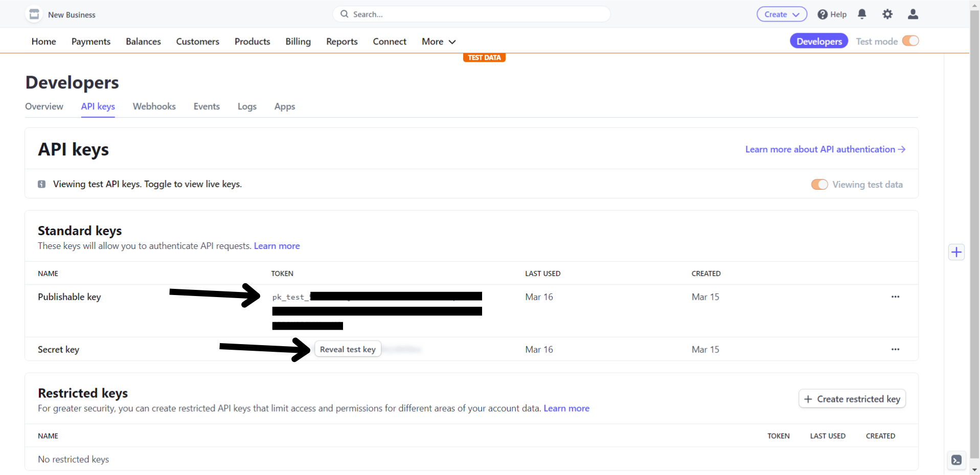Image resolution: width=980 pixels, height=475 pixels.
Task: Click the Help question mark icon
Action: (823, 14)
